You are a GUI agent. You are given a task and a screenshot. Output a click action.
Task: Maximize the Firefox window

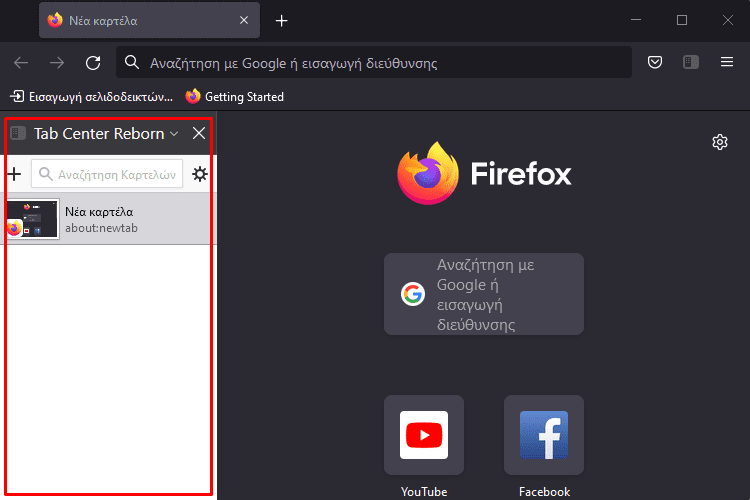(x=682, y=20)
